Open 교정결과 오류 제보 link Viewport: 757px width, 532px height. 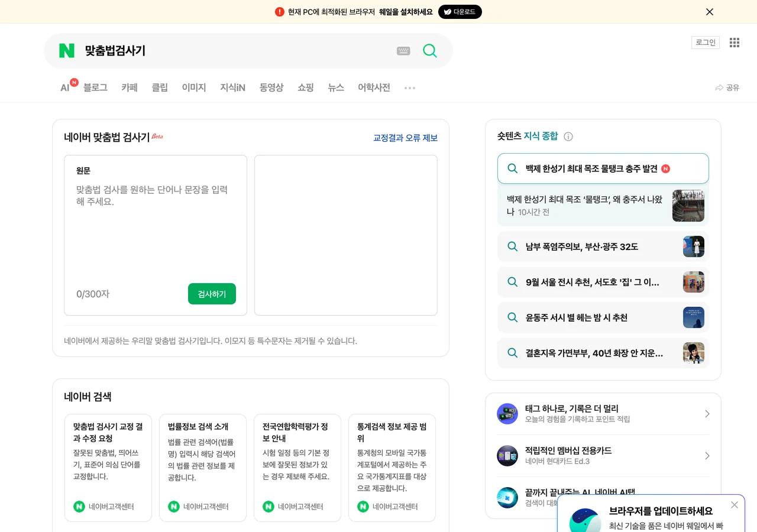405,138
